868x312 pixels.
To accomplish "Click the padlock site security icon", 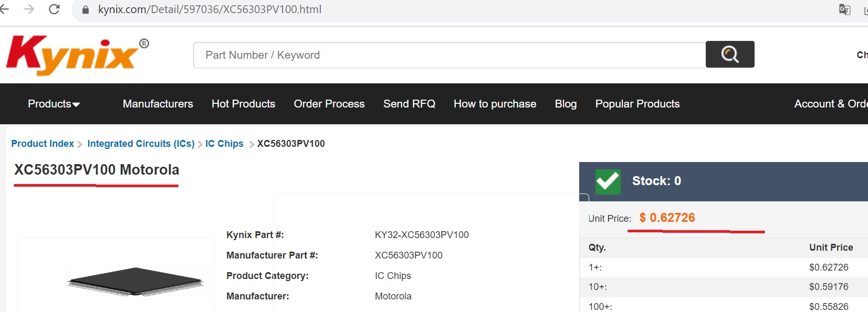I will [86, 9].
